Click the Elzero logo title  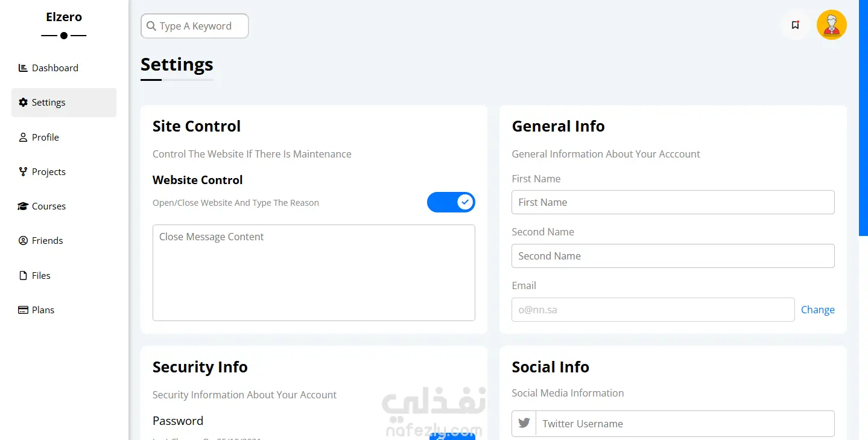click(64, 17)
